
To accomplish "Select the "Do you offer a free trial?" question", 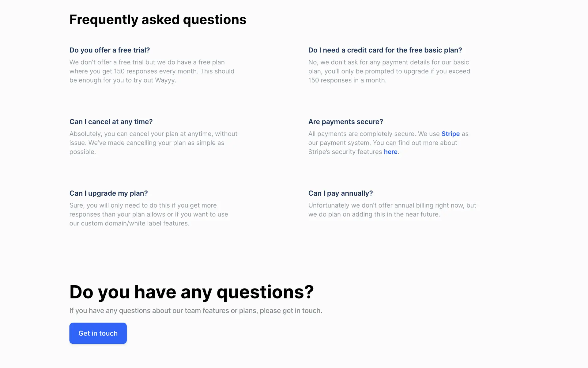I will [x=110, y=50].
